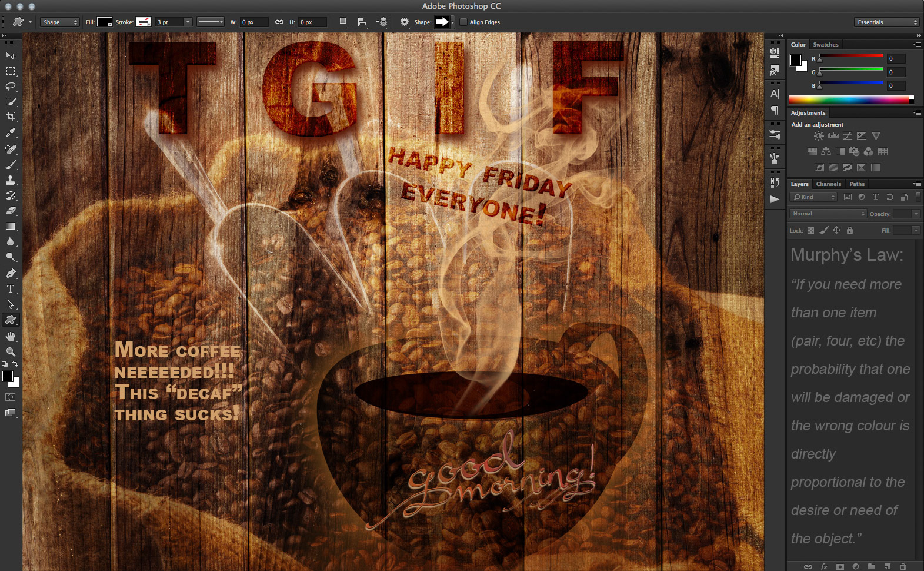Open the Actions panel play icon
The width and height of the screenshot is (924, 571).
775,200
